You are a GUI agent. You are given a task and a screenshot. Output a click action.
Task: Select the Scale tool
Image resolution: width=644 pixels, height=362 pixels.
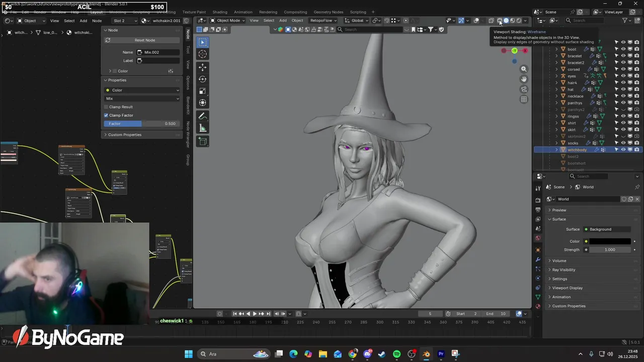pyautogui.click(x=202, y=91)
